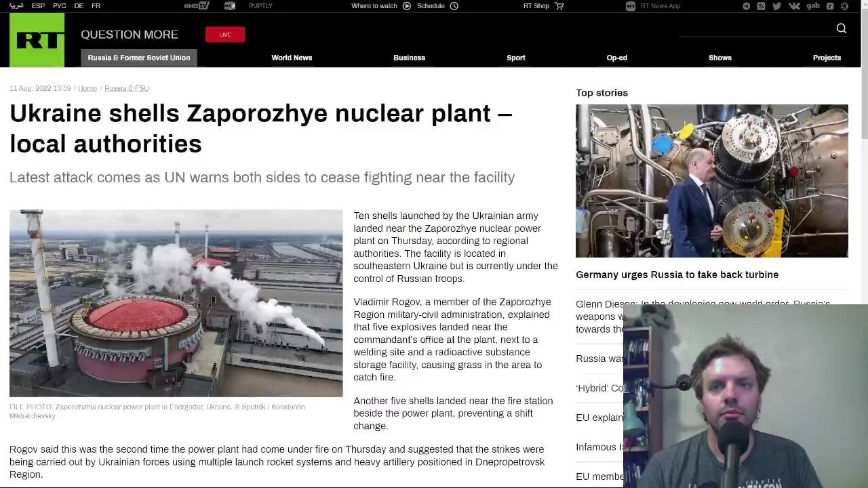This screenshot has width=868, height=488.
Task: Open the RT logo home link
Action: [37, 40]
